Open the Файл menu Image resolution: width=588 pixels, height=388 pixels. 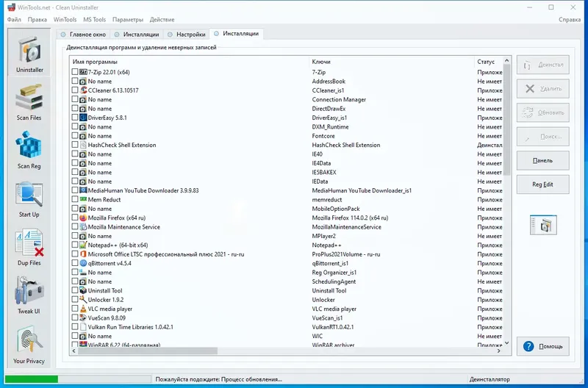[14, 20]
